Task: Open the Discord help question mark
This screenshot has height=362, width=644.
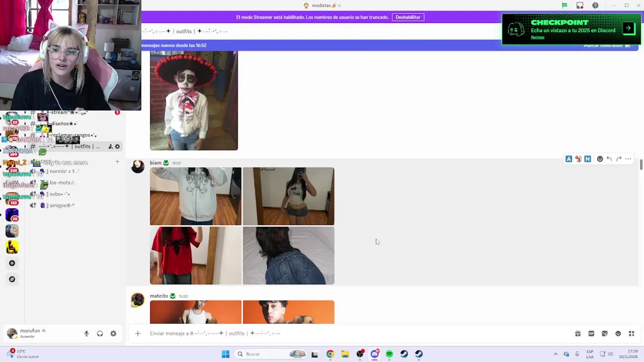Action: coord(595,6)
